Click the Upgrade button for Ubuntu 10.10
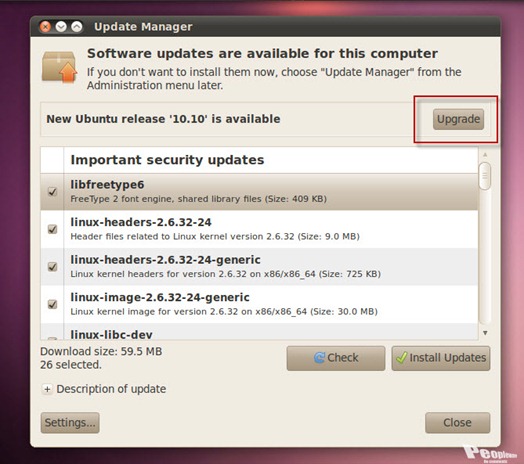The image size is (524, 464). coord(458,119)
